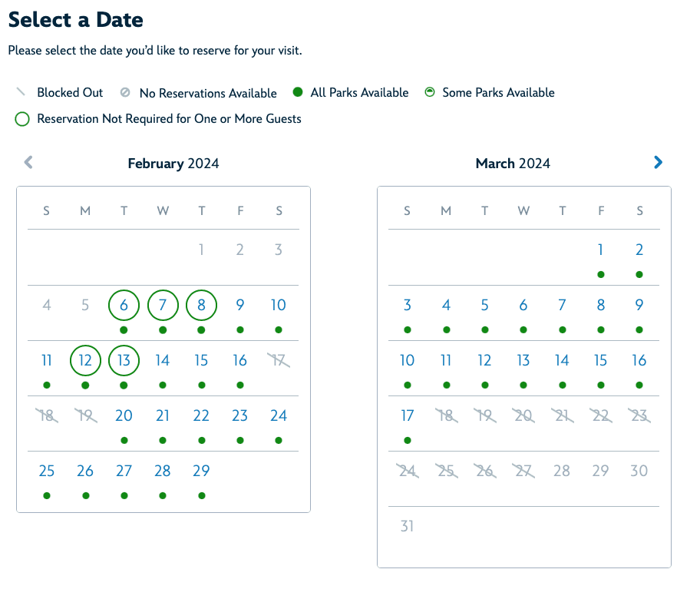Pick March 9 on the calendar

(x=639, y=305)
